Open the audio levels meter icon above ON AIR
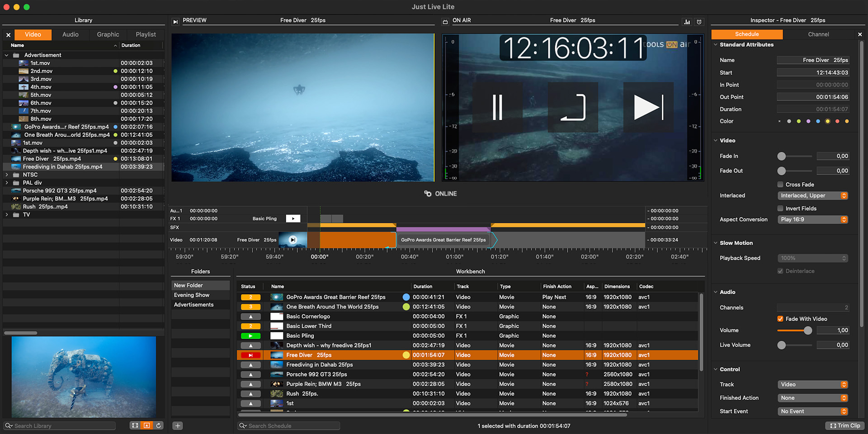 tap(687, 22)
